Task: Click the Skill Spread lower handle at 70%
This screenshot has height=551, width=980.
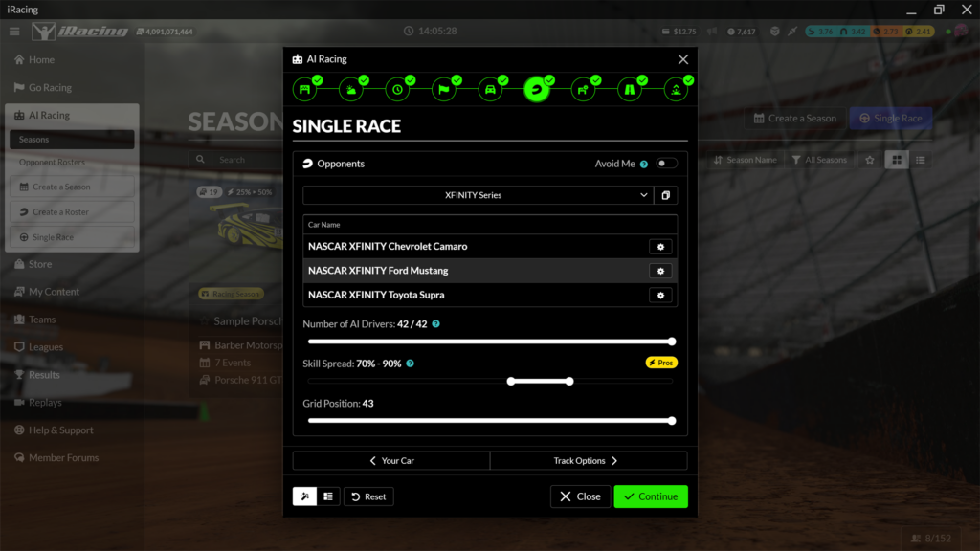Action: pos(511,381)
